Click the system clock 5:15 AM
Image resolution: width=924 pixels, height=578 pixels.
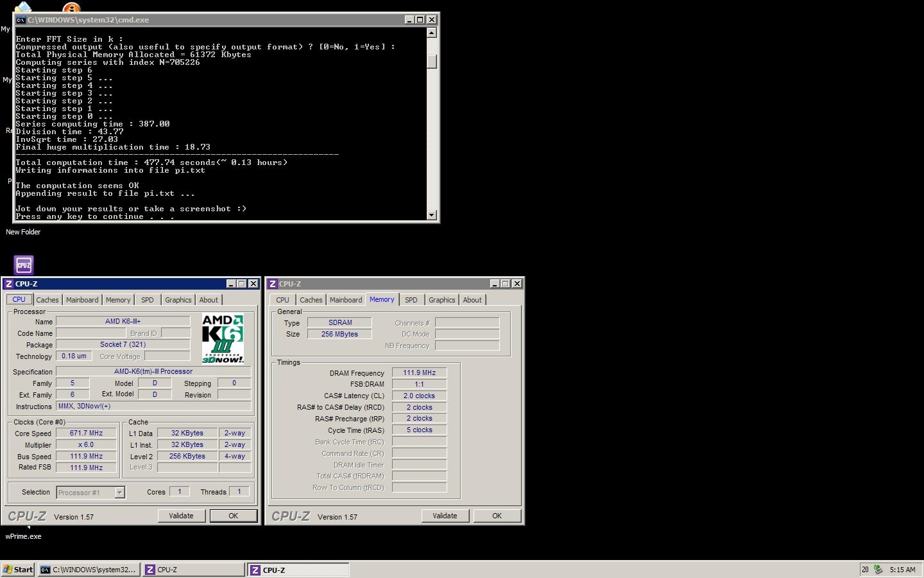click(x=902, y=570)
